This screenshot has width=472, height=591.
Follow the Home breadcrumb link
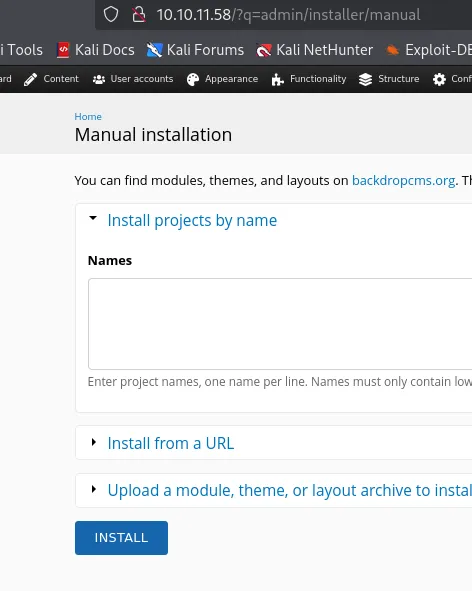[x=88, y=116]
